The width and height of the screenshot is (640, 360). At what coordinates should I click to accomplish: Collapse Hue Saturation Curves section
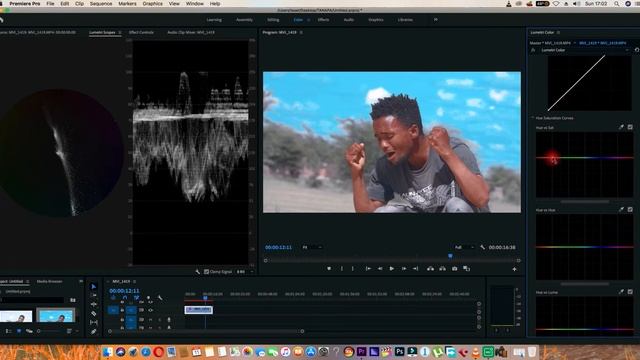533,118
